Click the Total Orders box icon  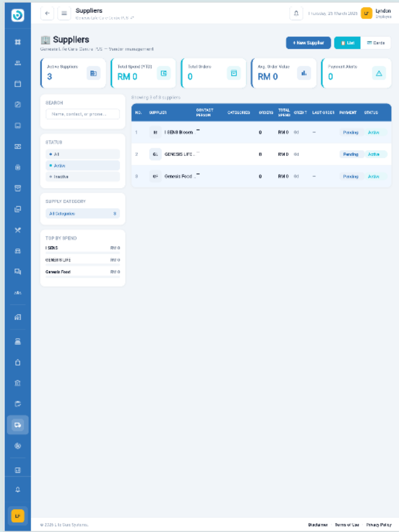pos(234,73)
